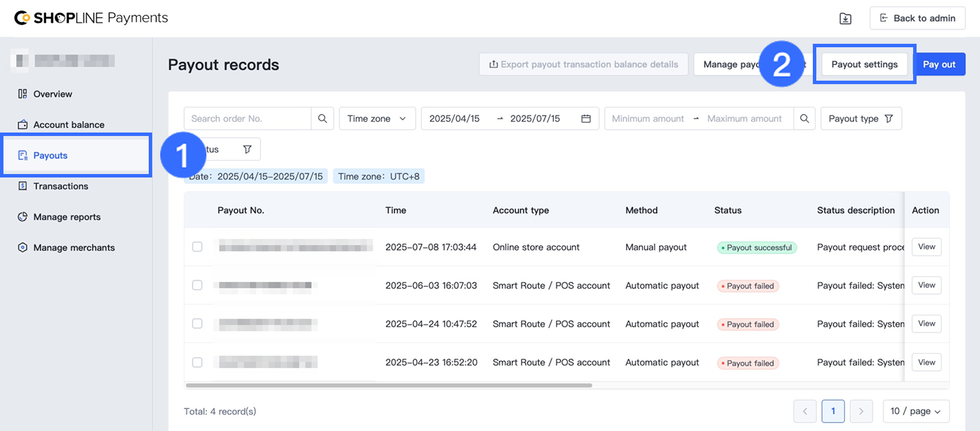Click the table horizontal scrollbar
980x431 pixels.
click(389, 385)
